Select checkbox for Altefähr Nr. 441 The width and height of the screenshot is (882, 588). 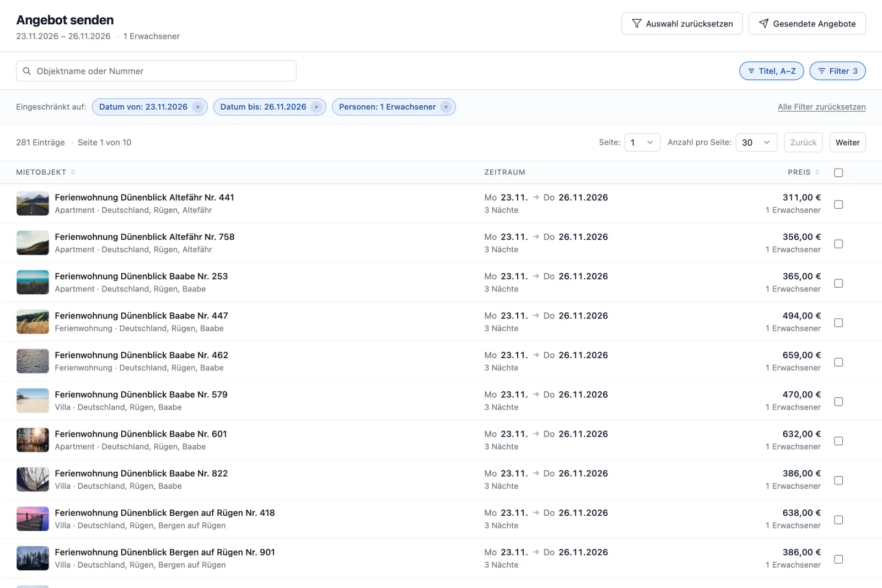pos(838,204)
